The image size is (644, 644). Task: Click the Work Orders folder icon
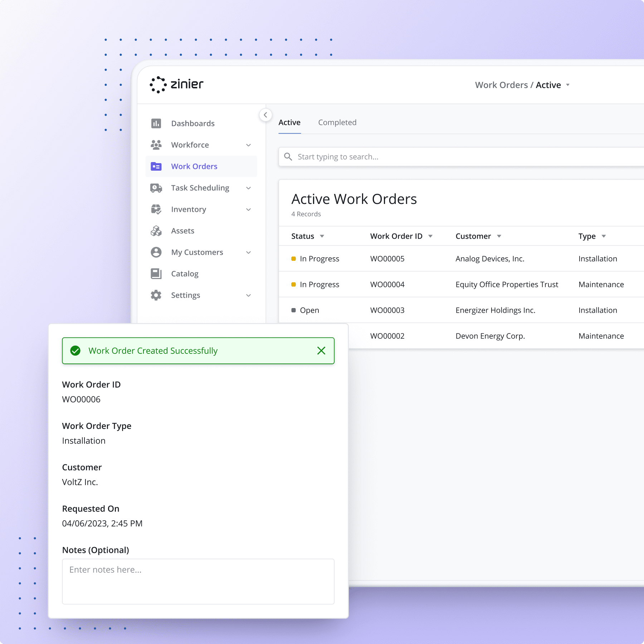pos(156,166)
